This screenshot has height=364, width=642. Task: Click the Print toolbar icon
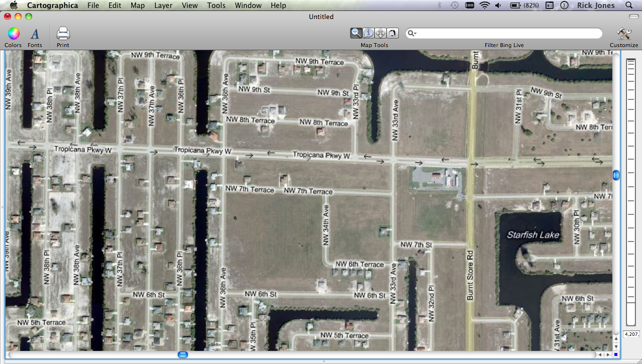pos(63,34)
